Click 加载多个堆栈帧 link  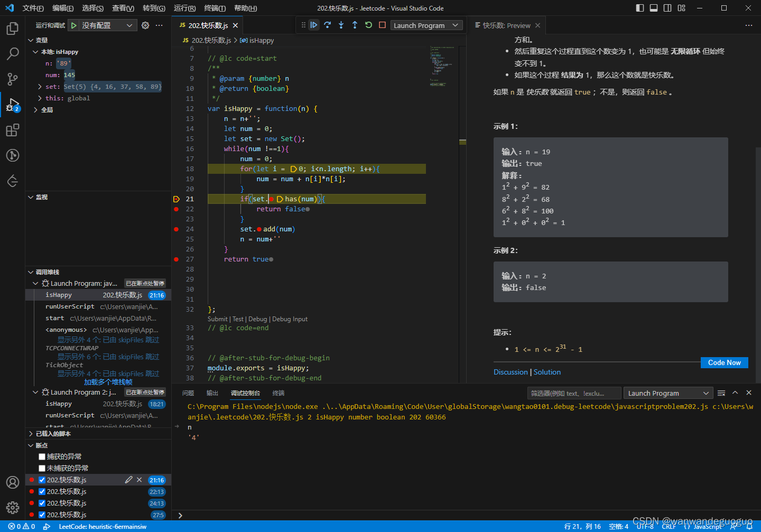coord(108,382)
